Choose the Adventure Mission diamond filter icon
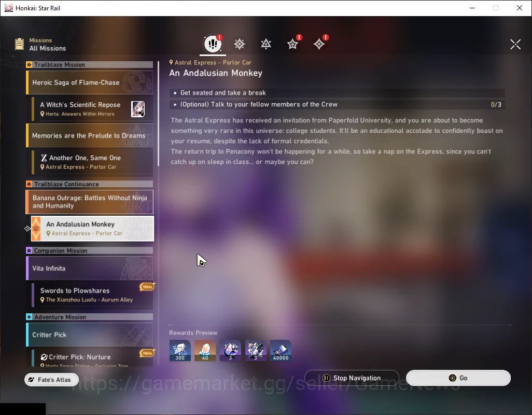This screenshot has width=532, height=415. [x=319, y=44]
